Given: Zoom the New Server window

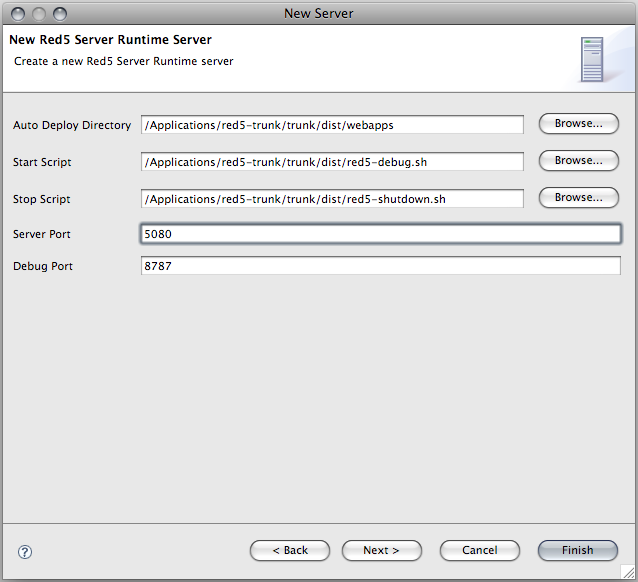Looking at the screenshot, I should pyautogui.click(x=60, y=14).
